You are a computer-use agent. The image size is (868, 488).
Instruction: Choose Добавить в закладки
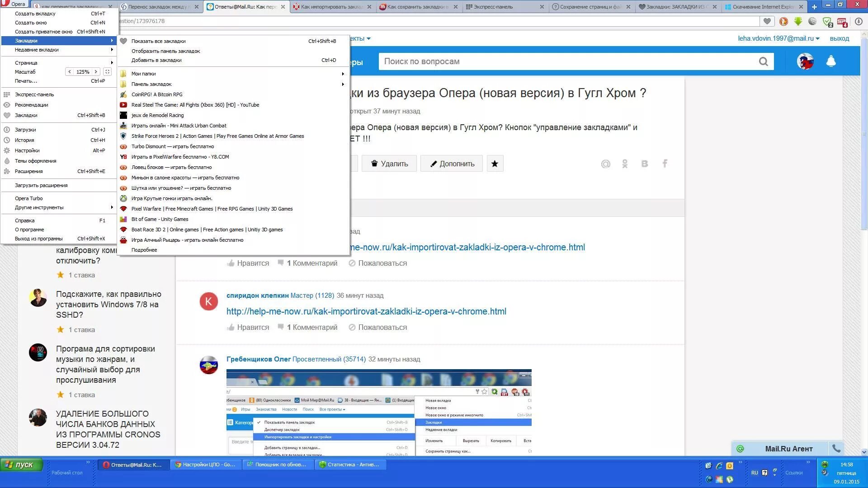point(233,60)
